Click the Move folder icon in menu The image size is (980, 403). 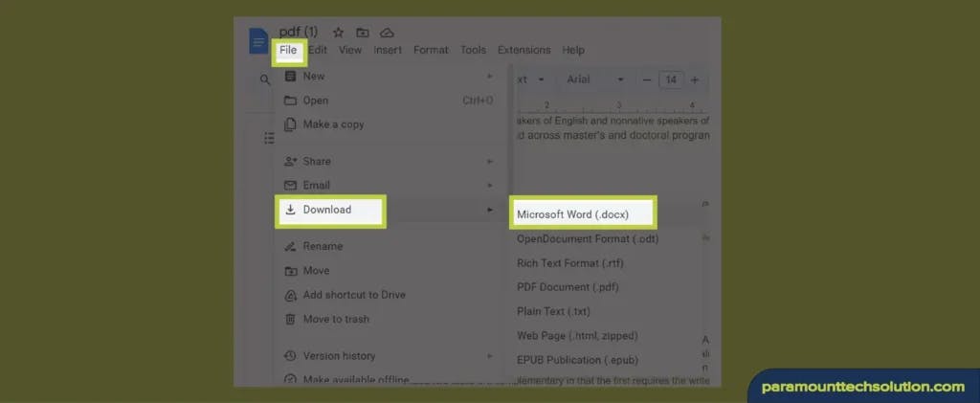pos(290,271)
